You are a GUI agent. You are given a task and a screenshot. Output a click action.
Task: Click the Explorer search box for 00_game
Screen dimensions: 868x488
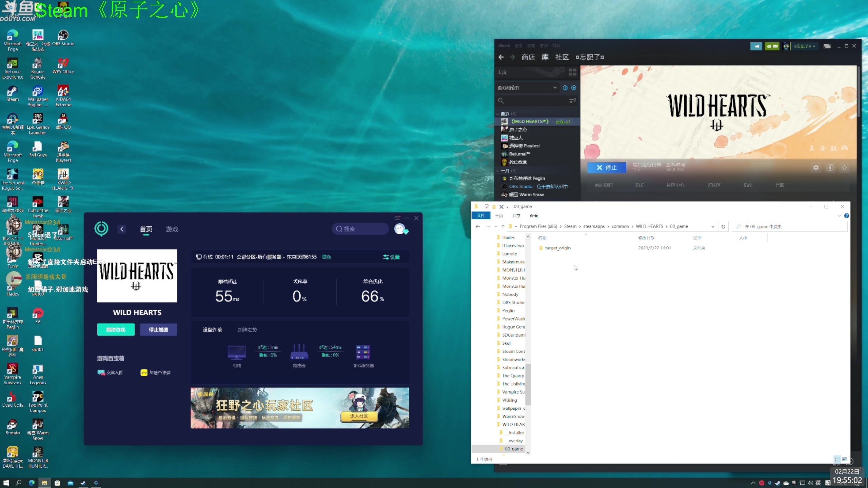(790, 226)
